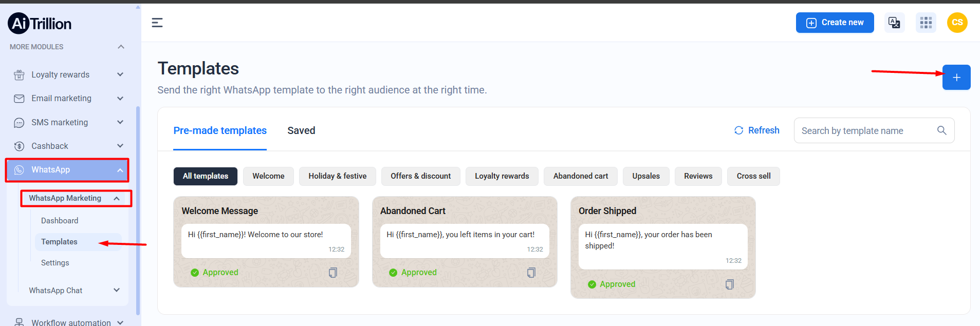Focus the search by template name field

click(x=863, y=131)
